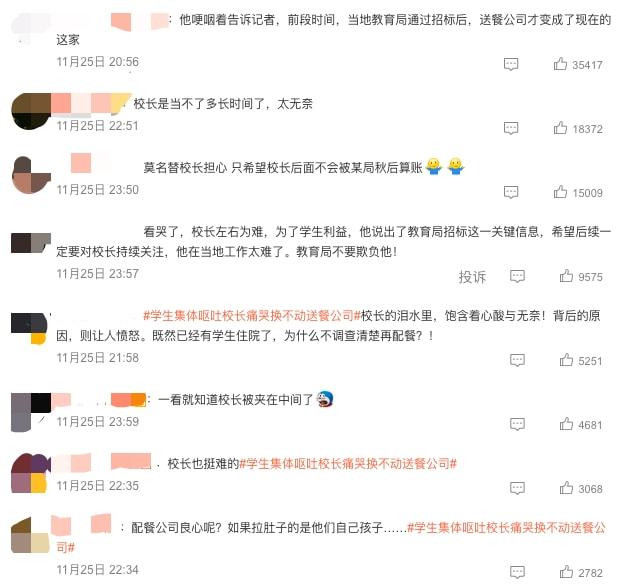Click 投诉 on the 23:57 comment
Screen dimensions: 622x586
(472, 277)
